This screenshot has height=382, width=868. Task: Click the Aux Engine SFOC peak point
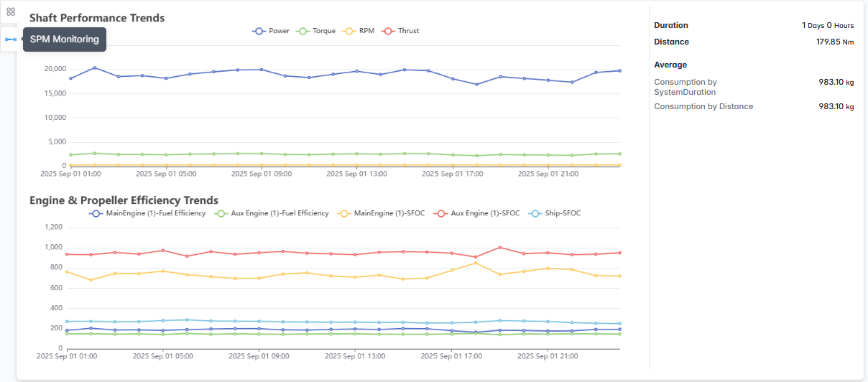tap(499, 248)
